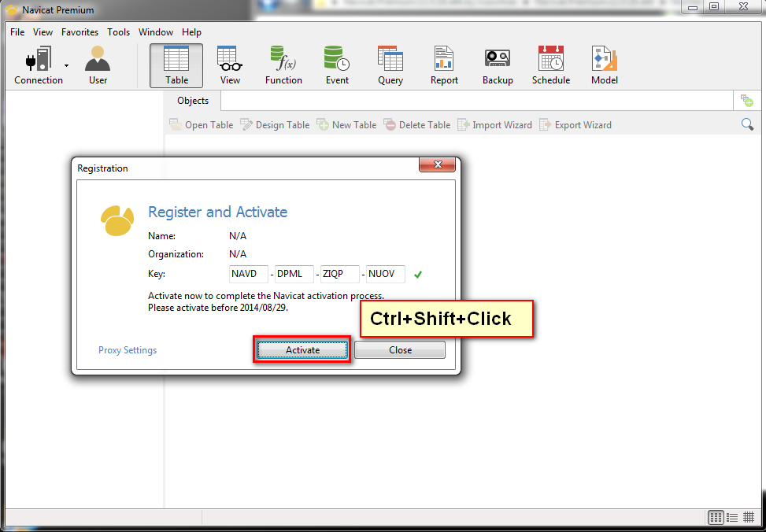The height and width of the screenshot is (532, 766).
Task: Open the Favorites menu
Action: click(x=80, y=32)
